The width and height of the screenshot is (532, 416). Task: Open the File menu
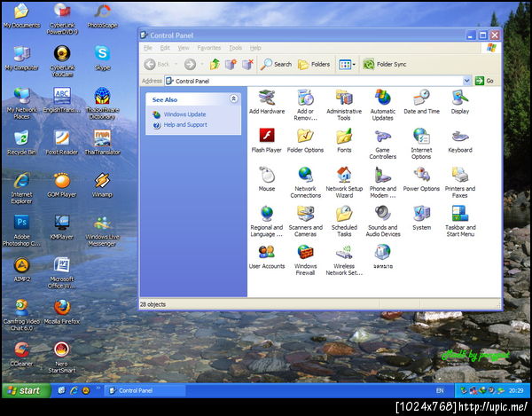tap(148, 48)
